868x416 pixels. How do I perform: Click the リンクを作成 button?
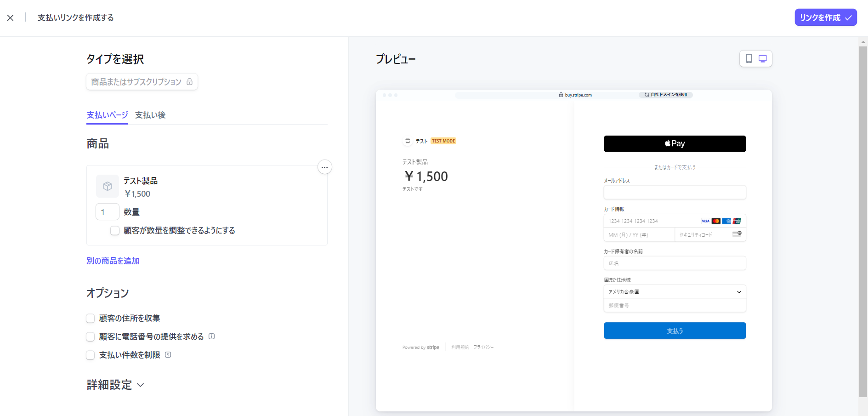[x=826, y=17]
